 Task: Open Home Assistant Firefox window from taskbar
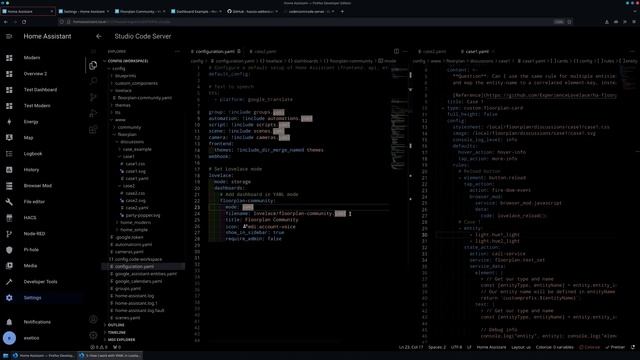44,356
